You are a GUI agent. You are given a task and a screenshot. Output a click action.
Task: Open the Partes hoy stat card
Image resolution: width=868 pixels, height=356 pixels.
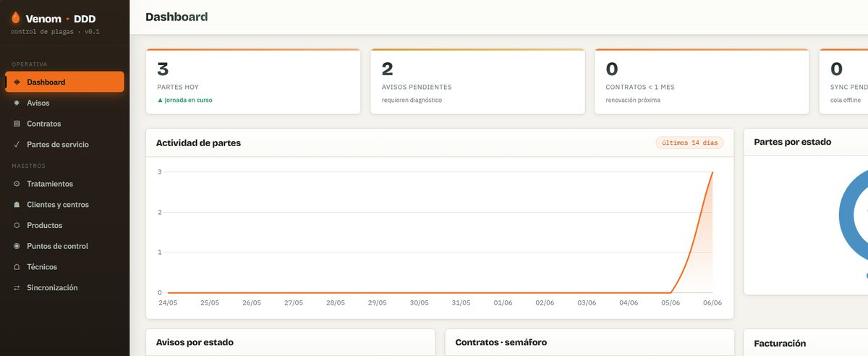(253, 81)
